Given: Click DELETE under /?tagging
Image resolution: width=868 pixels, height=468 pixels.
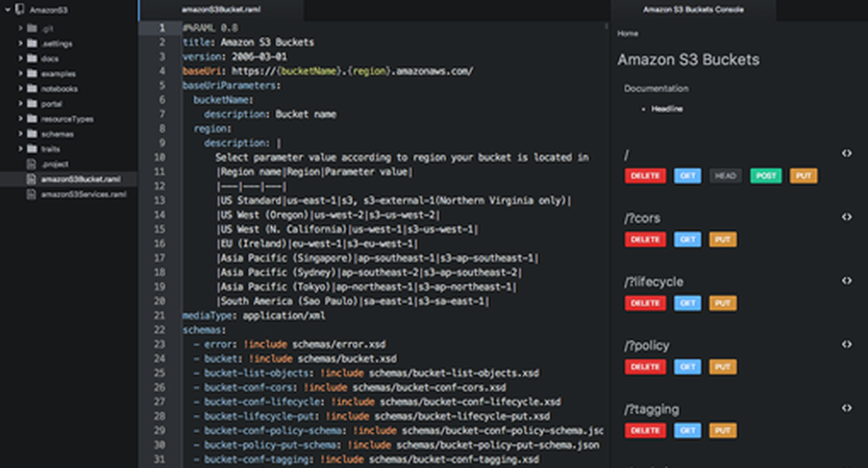Looking at the screenshot, I should tap(645, 431).
